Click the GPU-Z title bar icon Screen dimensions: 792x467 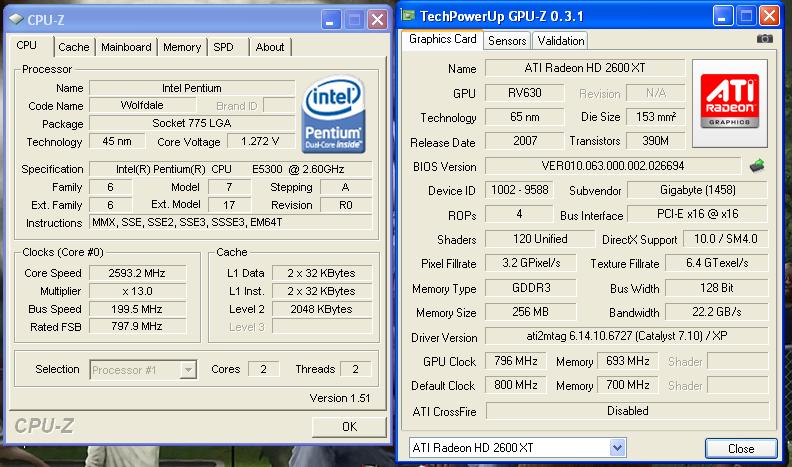click(408, 15)
